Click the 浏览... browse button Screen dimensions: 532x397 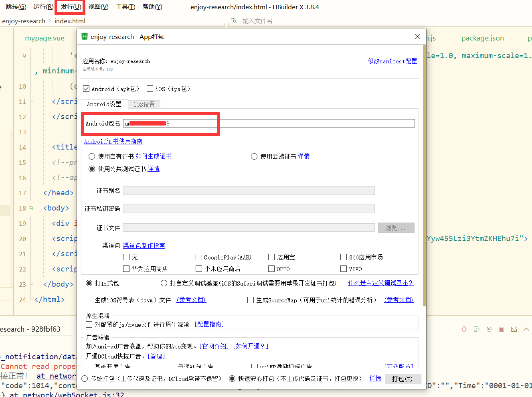click(x=396, y=228)
